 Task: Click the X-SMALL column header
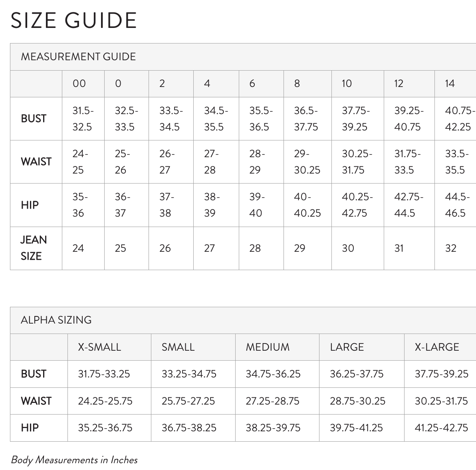[x=109, y=347]
